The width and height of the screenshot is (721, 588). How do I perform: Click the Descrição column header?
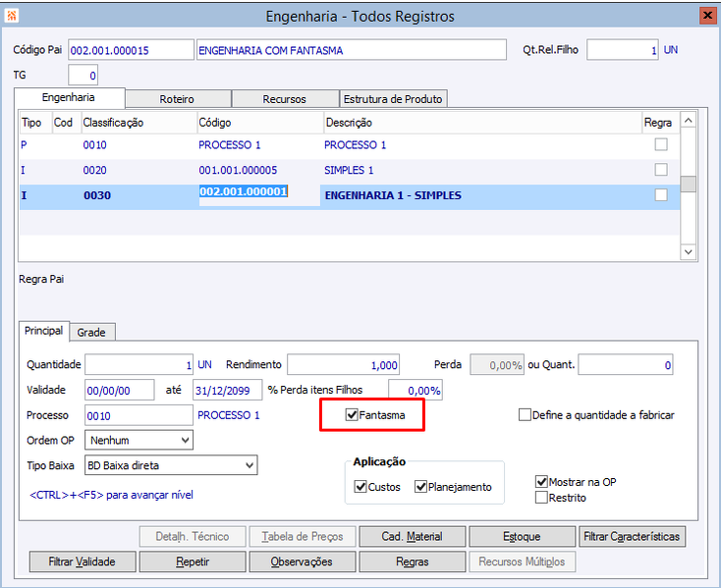(x=483, y=123)
